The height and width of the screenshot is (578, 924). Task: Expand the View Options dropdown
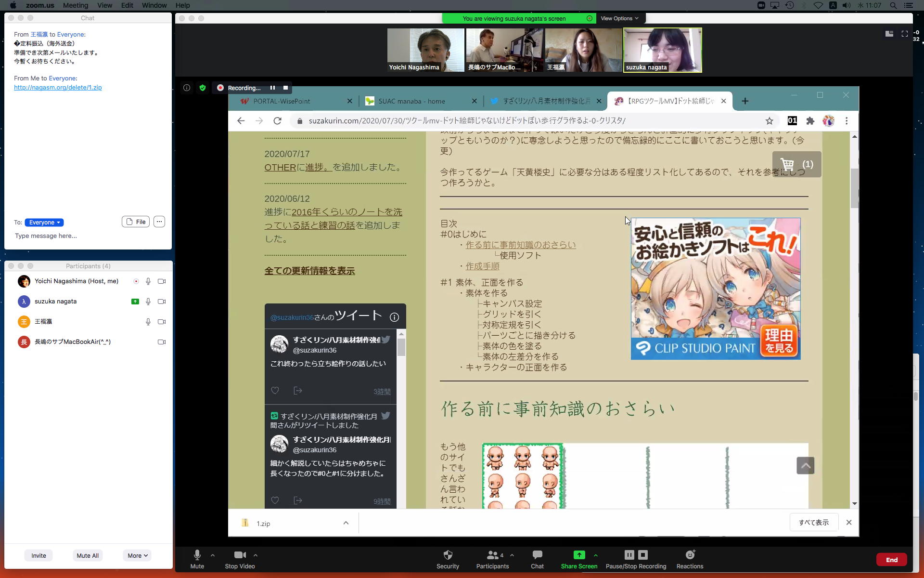619,18
